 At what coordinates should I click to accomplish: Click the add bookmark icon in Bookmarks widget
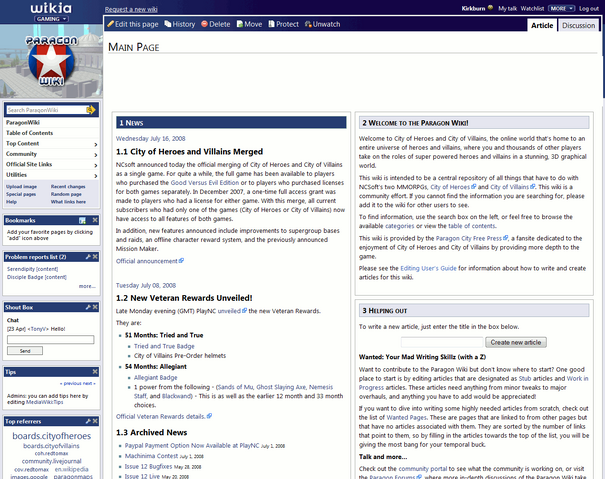coord(82,220)
